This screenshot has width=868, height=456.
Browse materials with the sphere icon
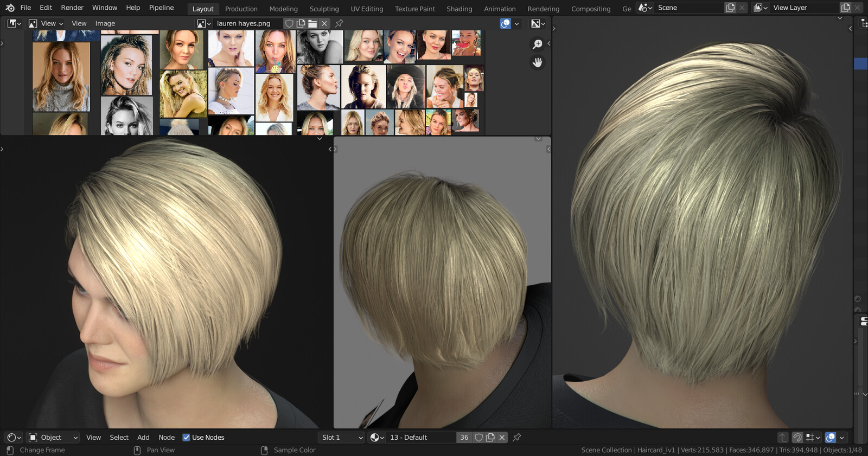click(x=377, y=438)
